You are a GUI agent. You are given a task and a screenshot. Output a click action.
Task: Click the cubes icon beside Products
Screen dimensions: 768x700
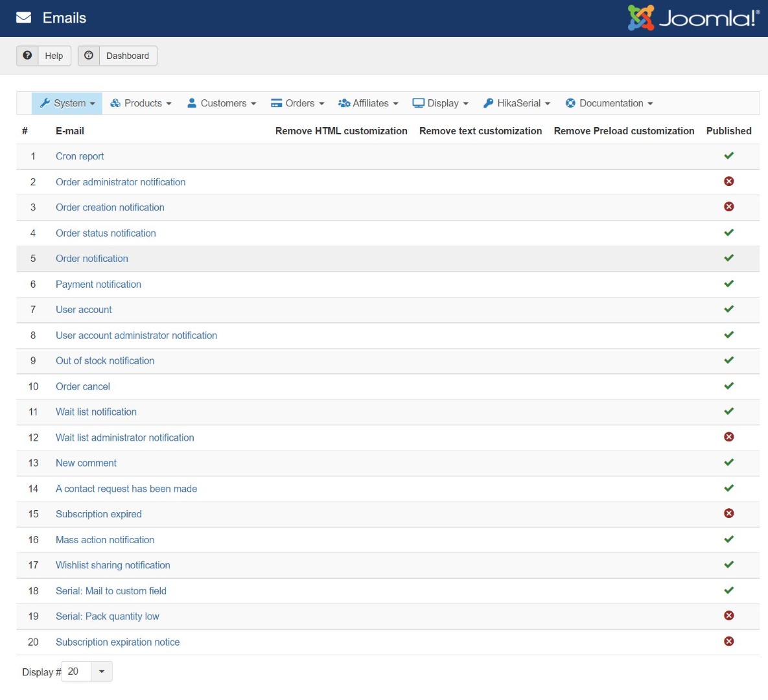[x=115, y=103]
